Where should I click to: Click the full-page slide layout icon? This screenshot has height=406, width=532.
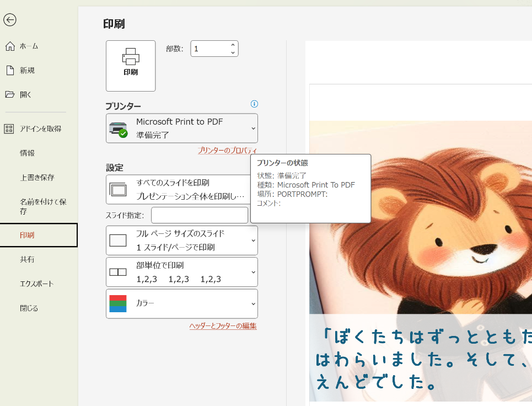118,241
